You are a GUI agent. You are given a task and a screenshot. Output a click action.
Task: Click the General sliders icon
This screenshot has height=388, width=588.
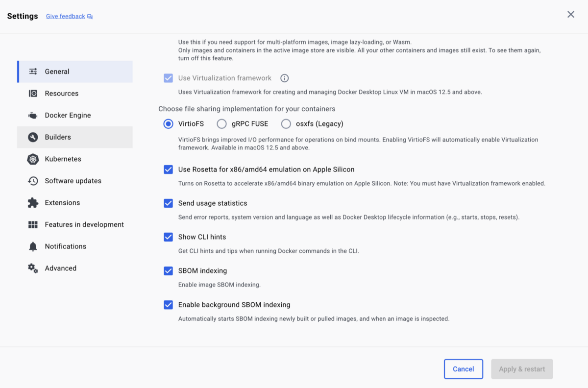(x=33, y=72)
